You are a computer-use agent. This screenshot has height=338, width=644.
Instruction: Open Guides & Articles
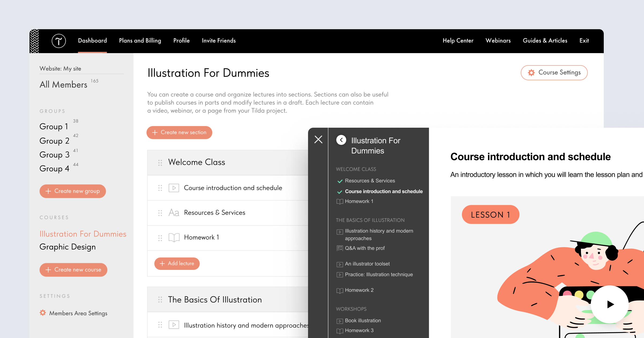(x=545, y=41)
